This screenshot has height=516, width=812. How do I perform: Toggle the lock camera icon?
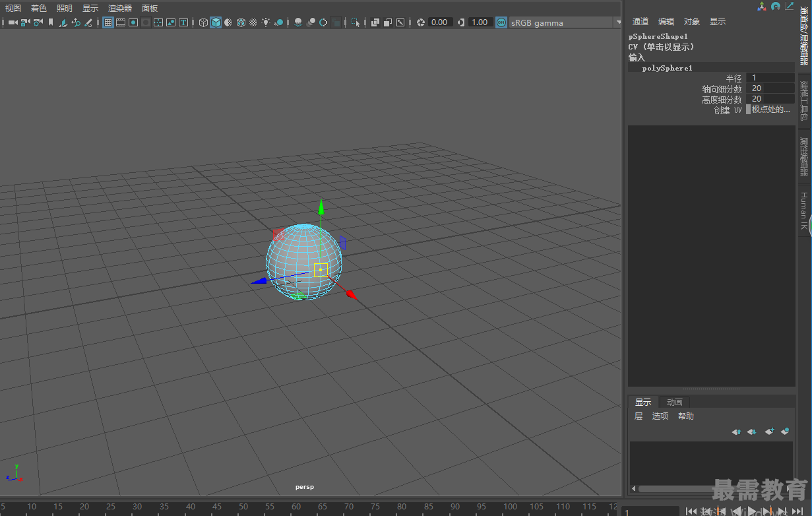click(25, 22)
